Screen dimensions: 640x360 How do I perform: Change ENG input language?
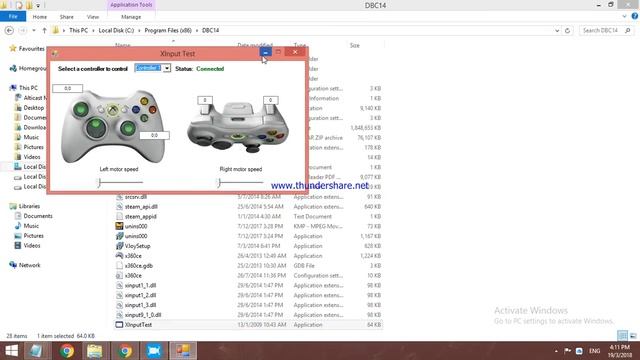coord(594,351)
